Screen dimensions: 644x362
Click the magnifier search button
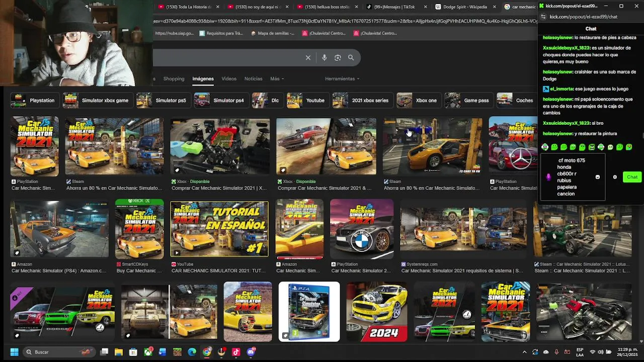click(x=351, y=58)
